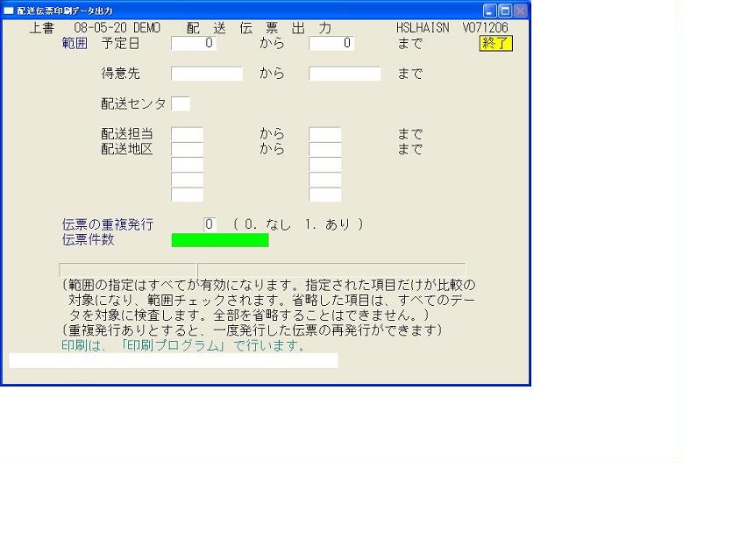Viewport: 747px width, 560px height.
Task: Minimize the 配送伝票印刷データ出力 window
Action: (489, 11)
